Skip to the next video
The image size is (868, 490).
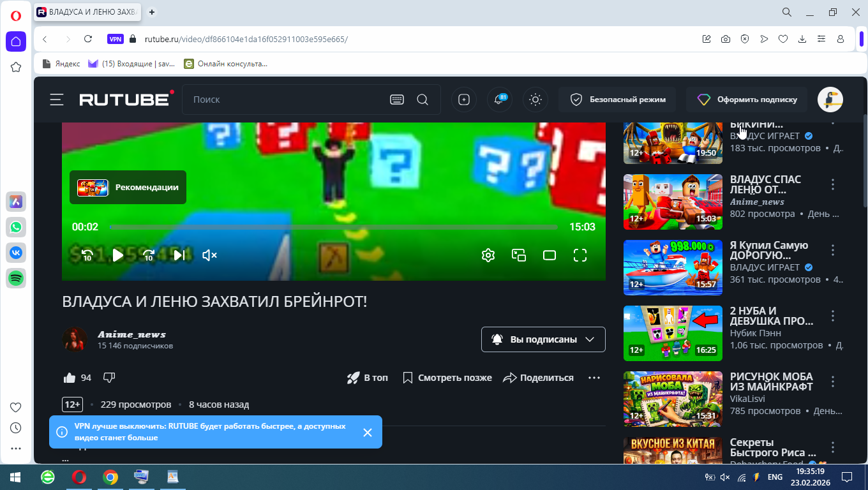pos(179,255)
